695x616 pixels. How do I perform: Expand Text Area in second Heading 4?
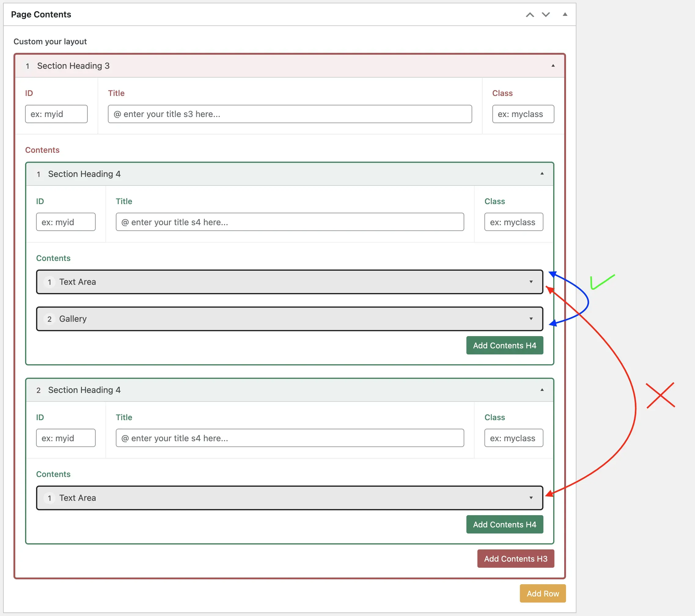click(x=531, y=498)
